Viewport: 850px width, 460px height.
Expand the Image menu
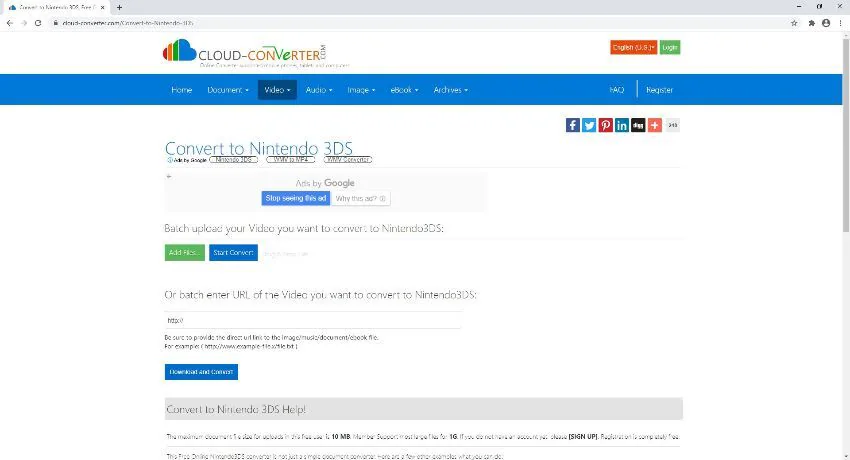point(361,90)
